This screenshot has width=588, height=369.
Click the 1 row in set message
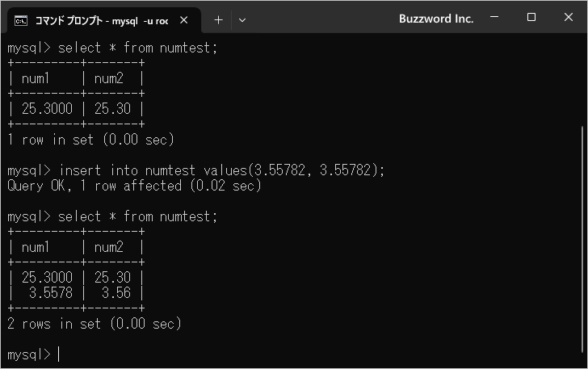(90, 140)
